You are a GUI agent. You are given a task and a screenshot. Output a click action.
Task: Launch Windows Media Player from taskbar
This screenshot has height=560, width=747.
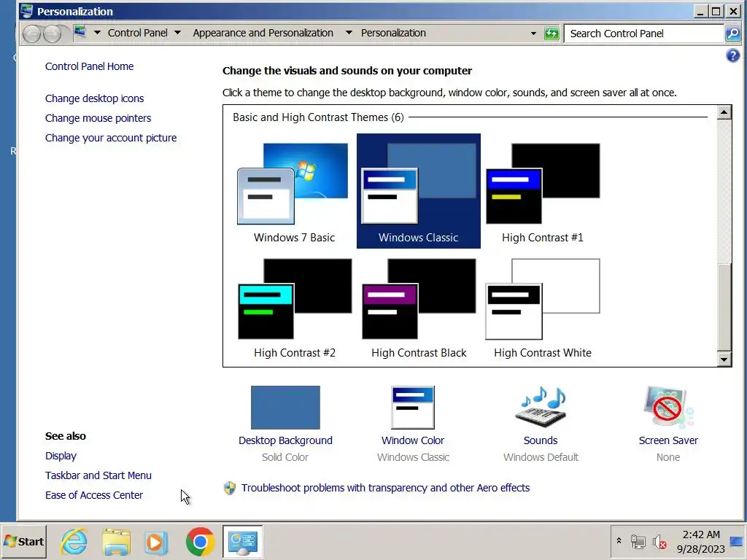(x=157, y=542)
